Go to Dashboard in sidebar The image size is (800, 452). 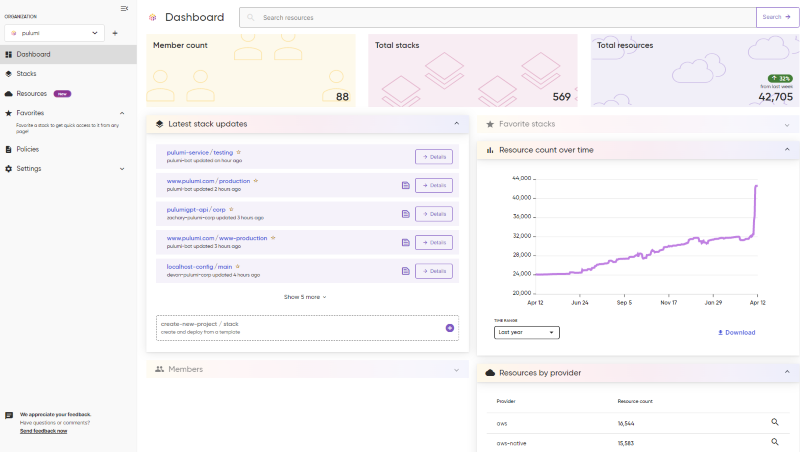[68, 54]
